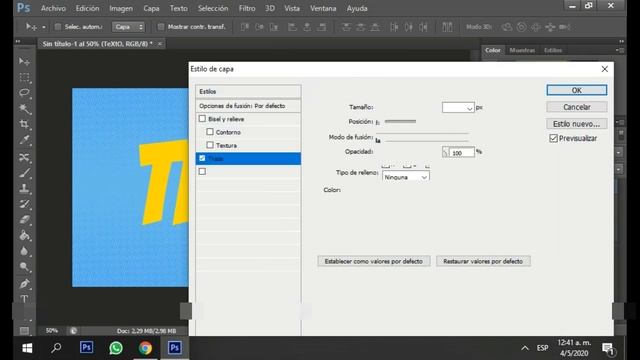Click Cancelar button
The height and width of the screenshot is (360, 640).
(x=577, y=107)
